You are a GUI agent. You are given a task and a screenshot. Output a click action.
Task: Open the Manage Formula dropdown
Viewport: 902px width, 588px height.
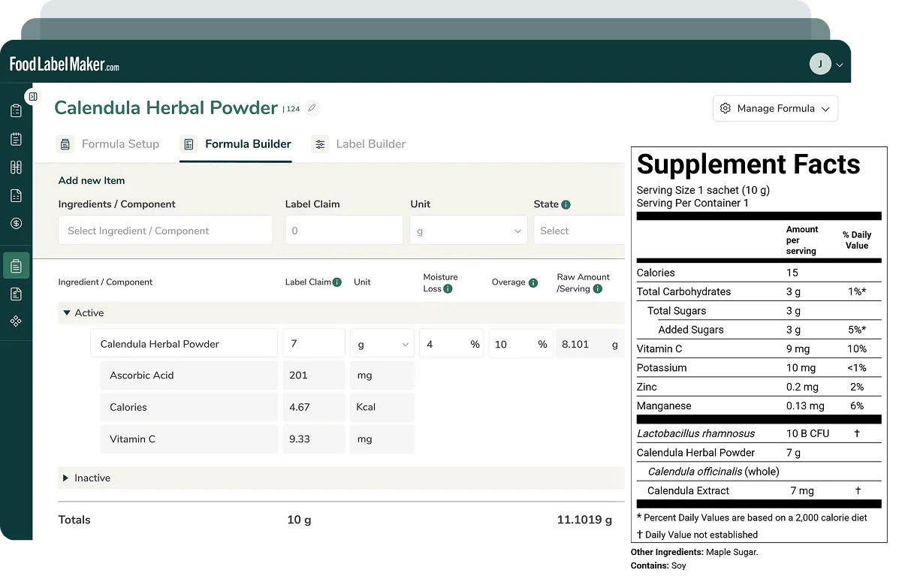pos(775,108)
